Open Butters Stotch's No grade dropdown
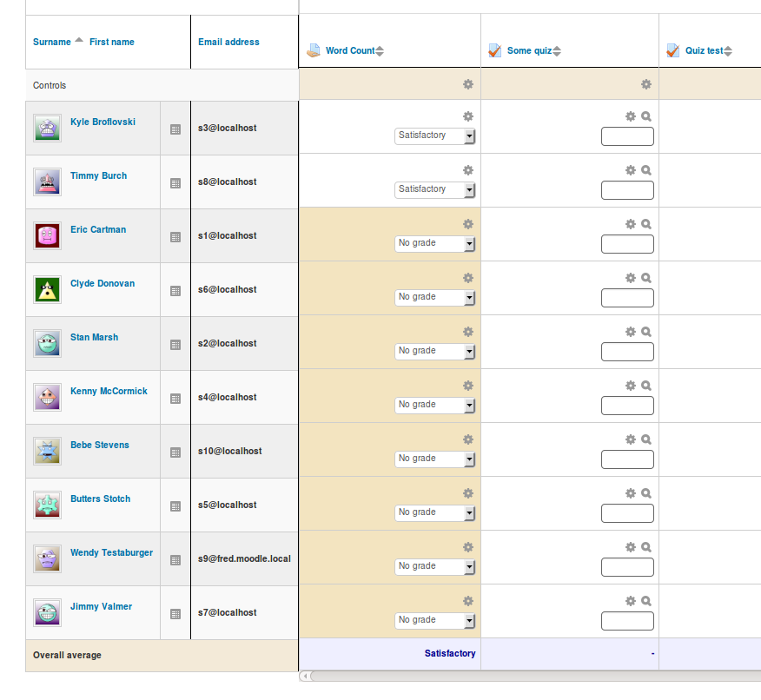 (435, 512)
